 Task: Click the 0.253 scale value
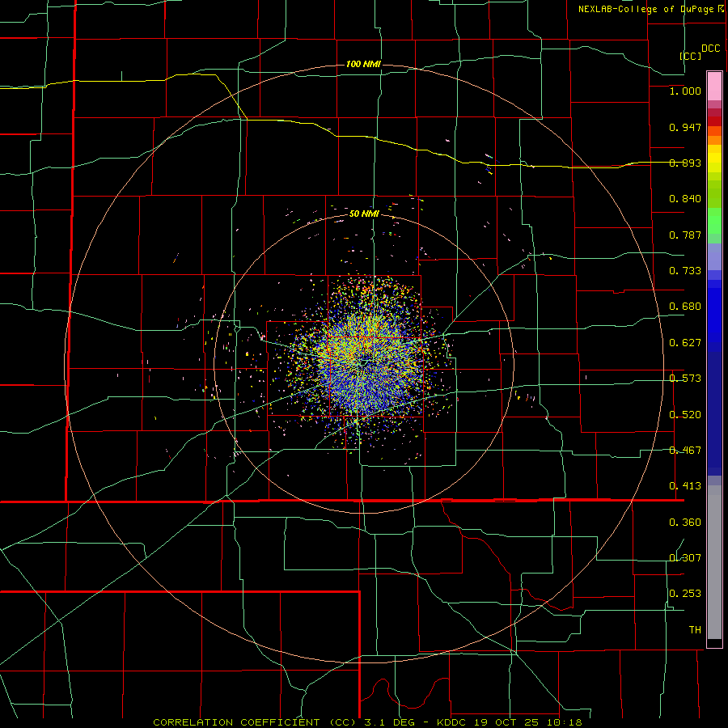pyautogui.click(x=685, y=594)
